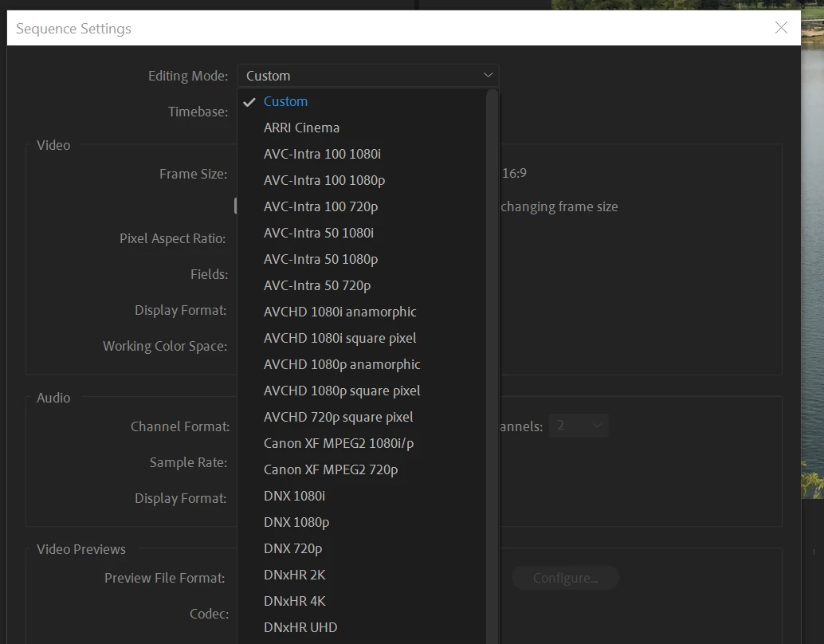The image size is (824, 644).
Task: Choose Canon XF MPEG2 720p
Action: (362, 469)
